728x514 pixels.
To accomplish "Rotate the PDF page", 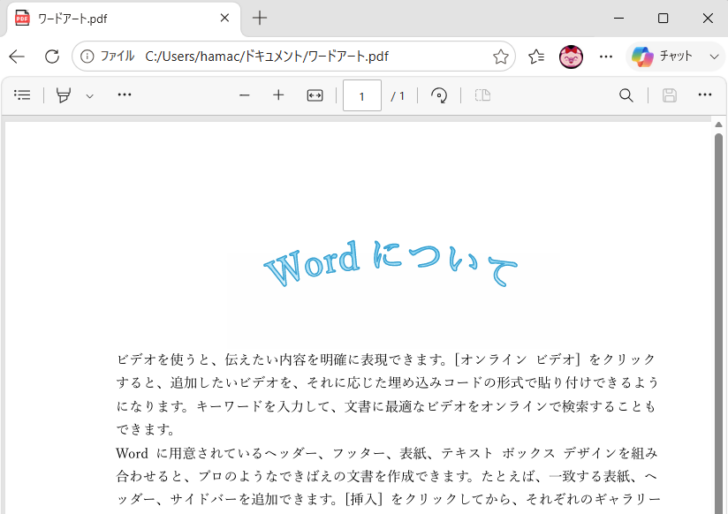I will pos(439,95).
